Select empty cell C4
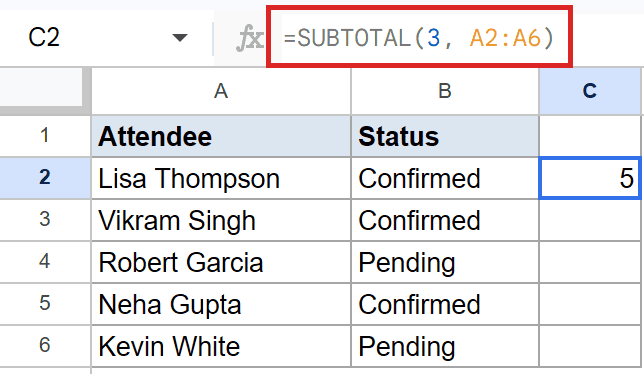Screen dimensions: 644x374 (590, 262)
